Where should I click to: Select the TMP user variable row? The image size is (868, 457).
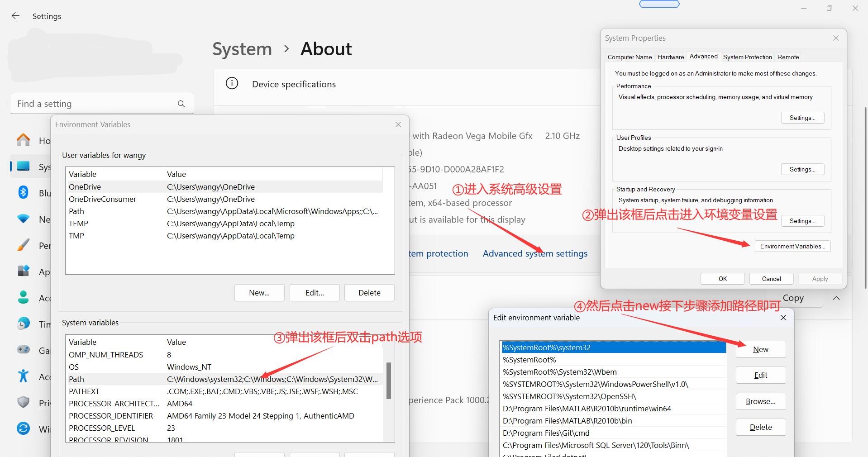click(224, 236)
